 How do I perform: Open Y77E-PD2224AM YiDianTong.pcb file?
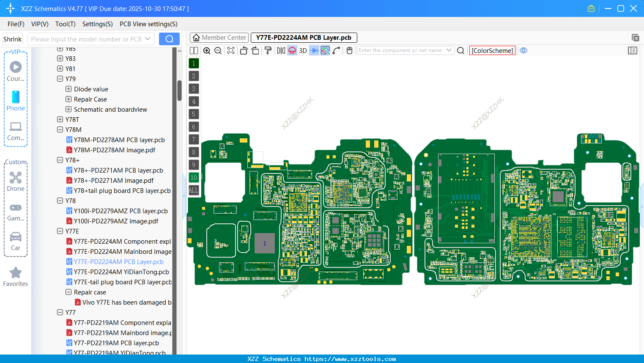pyautogui.click(x=122, y=272)
